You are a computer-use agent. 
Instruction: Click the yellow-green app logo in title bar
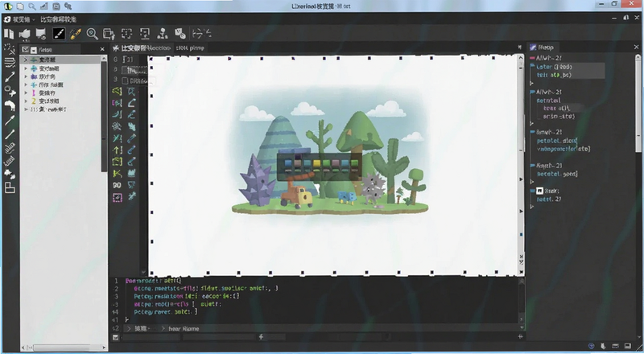click(x=7, y=6)
